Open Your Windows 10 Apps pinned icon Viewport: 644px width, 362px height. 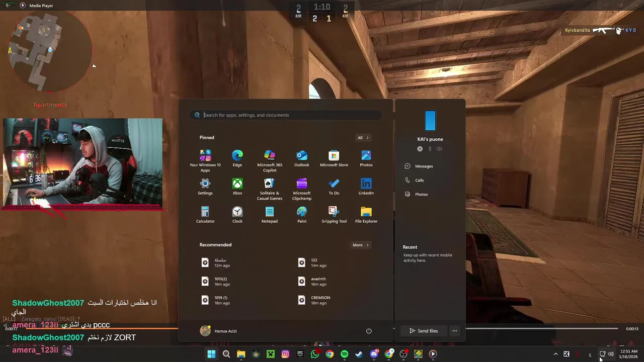click(205, 160)
